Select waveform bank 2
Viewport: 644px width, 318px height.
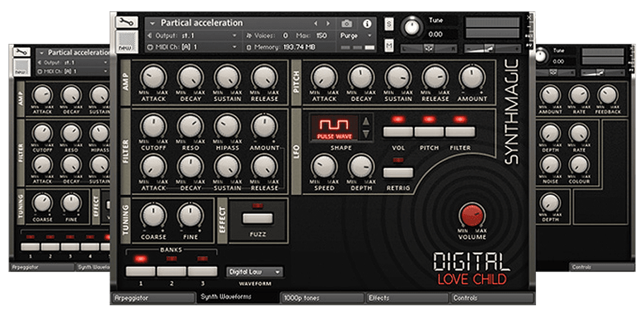pyautogui.click(x=172, y=271)
